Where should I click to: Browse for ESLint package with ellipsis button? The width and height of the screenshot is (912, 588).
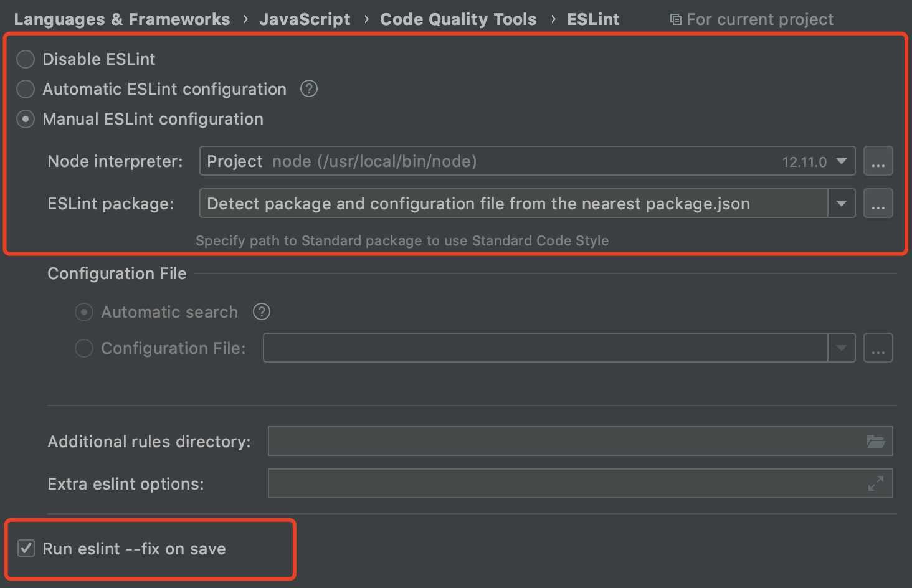[x=878, y=204]
